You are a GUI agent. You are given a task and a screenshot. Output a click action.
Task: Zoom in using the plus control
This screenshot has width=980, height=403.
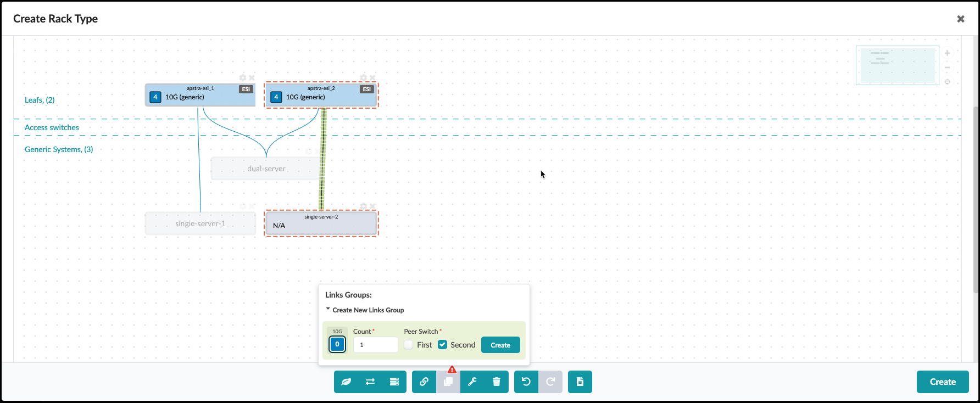click(948, 53)
